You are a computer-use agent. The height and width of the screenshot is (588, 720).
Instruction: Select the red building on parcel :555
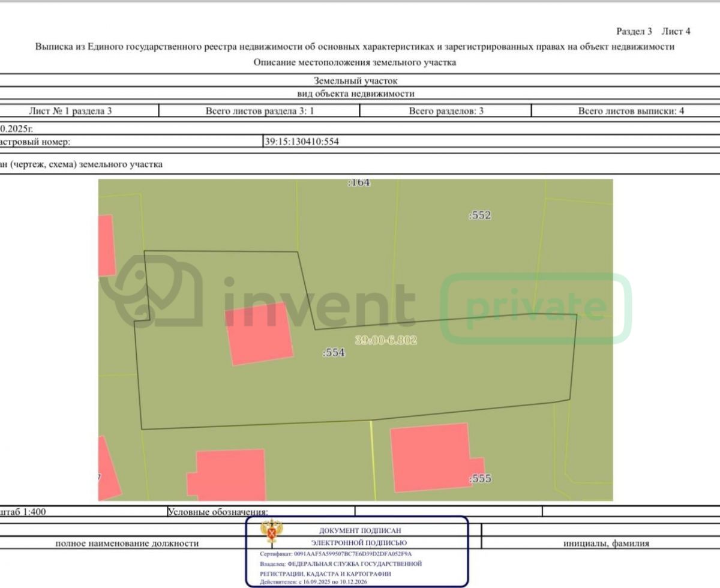[432, 459]
